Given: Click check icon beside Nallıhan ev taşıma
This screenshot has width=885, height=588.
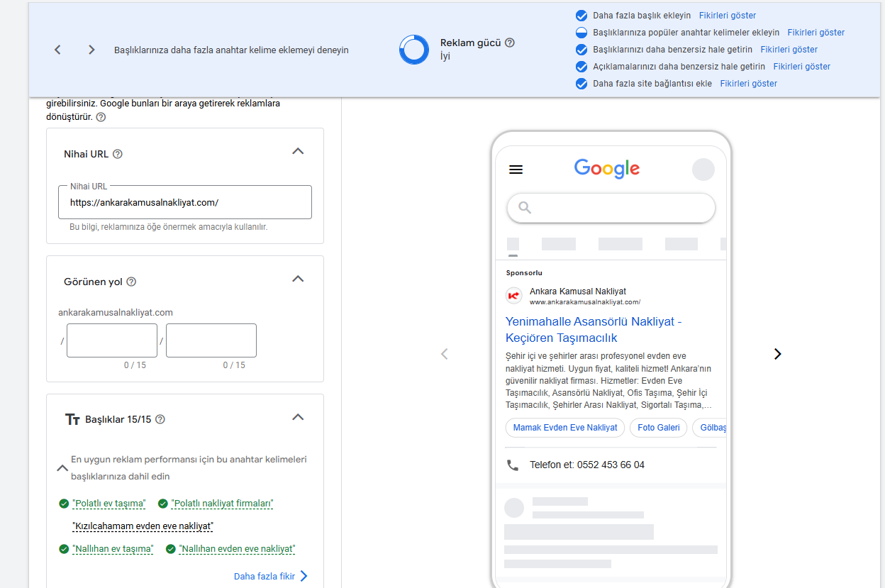Looking at the screenshot, I should 64,549.
